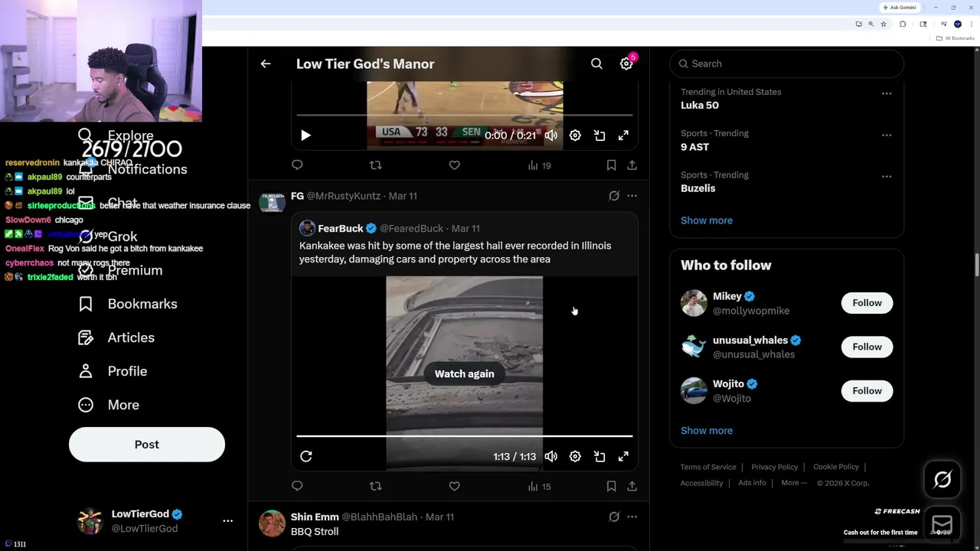View analytics showing 19 views
Image resolution: width=980 pixels, height=551 pixels.
coord(539,165)
